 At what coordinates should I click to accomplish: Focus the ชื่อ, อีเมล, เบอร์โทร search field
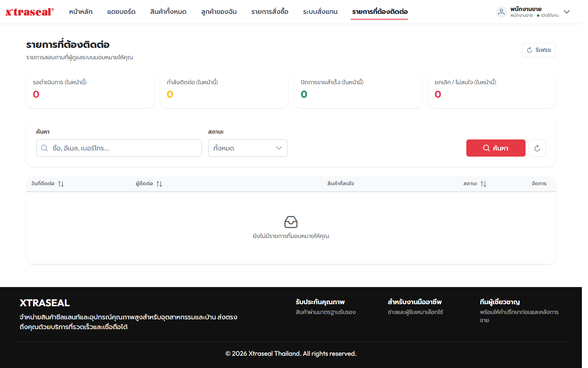click(119, 148)
